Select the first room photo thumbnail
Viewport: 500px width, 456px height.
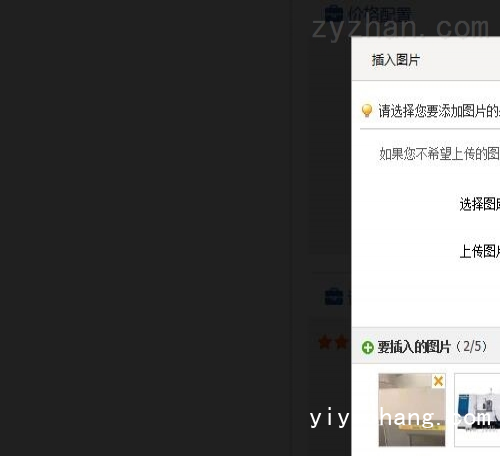point(412,410)
